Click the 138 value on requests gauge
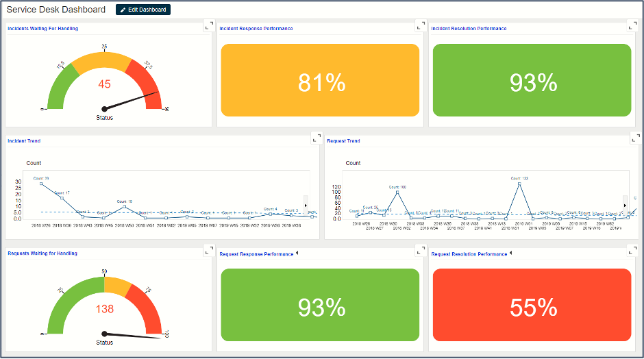This screenshot has width=644, height=359. point(104,309)
